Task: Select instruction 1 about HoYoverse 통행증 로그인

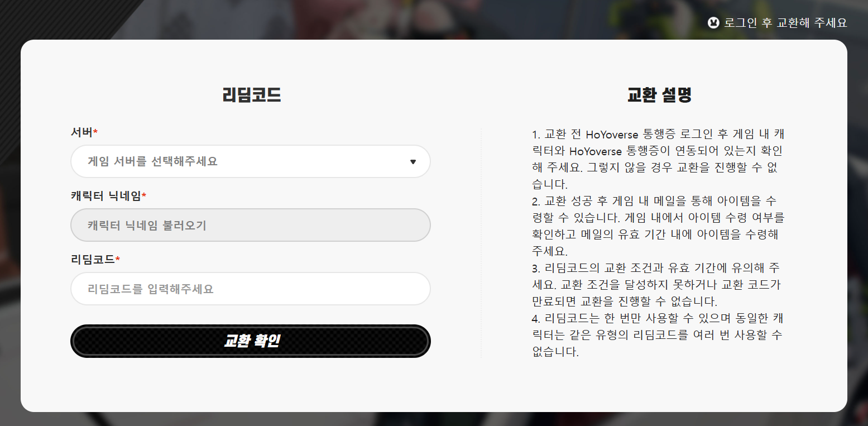Action: pos(659,159)
